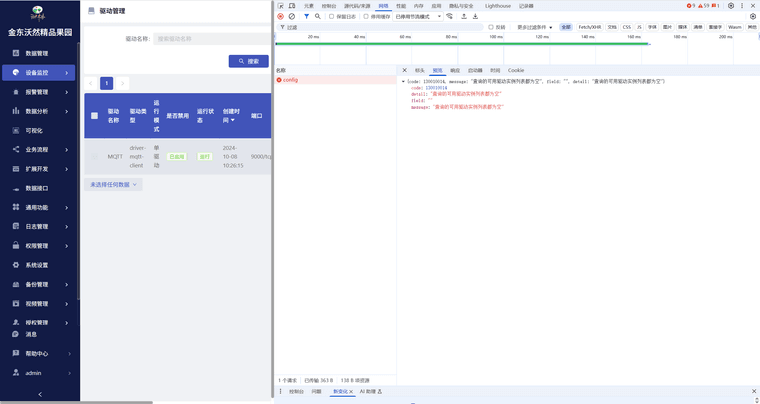The image size is (760, 404).
Task: Select the config request row
Action: (x=335, y=80)
